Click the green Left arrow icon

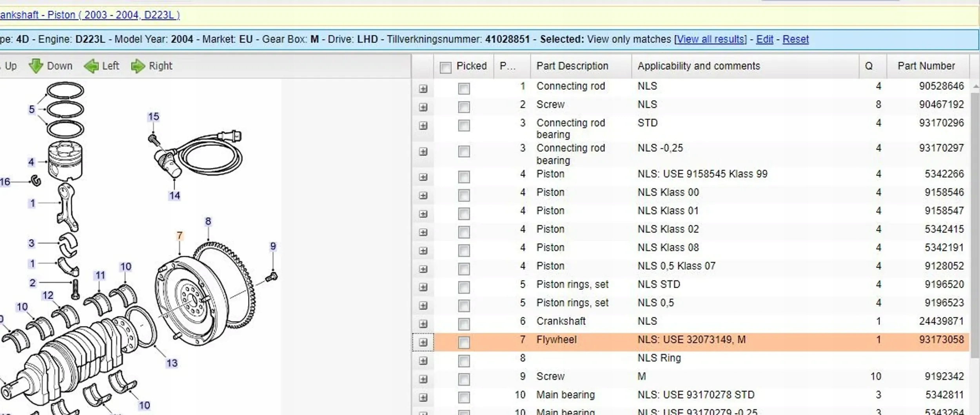(91, 66)
